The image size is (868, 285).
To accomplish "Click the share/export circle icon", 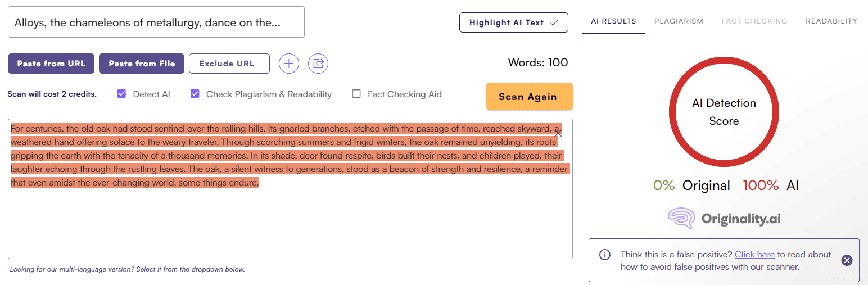I will [x=318, y=64].
